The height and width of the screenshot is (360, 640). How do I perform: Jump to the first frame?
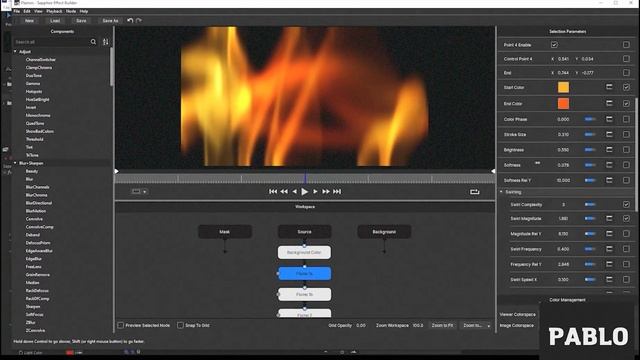pyautogui.click(x=273, y=191)
